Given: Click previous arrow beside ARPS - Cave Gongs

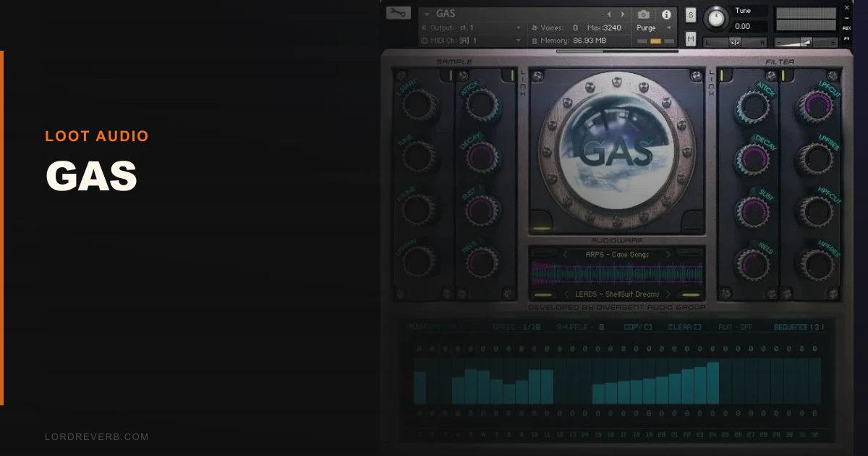Looking at the screenshot, I should click(566, 254).
